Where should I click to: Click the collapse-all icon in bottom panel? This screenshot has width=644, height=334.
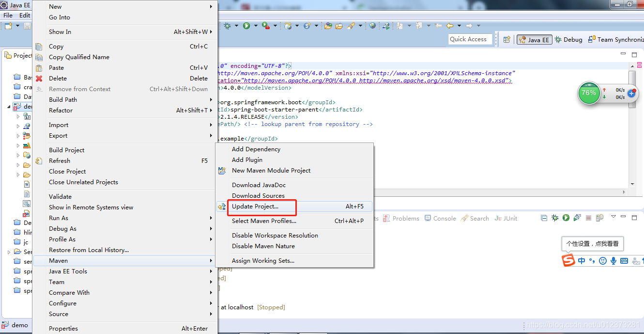544,218
